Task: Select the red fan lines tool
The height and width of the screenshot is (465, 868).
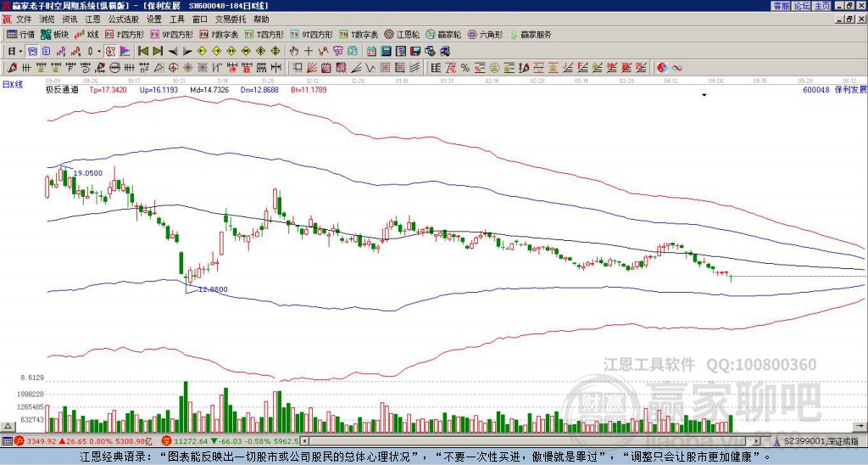Action: click(312, 68)
